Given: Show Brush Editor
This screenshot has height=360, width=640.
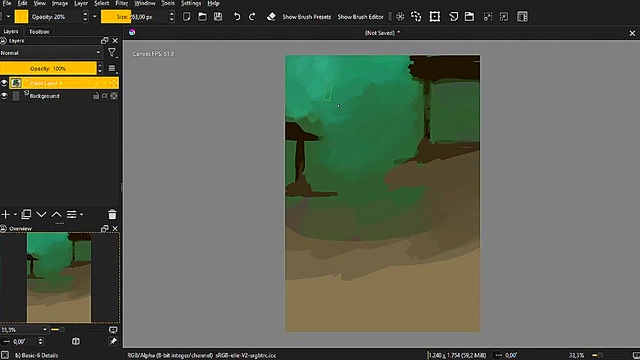Looking at the screenshot, I should (360, 17).
